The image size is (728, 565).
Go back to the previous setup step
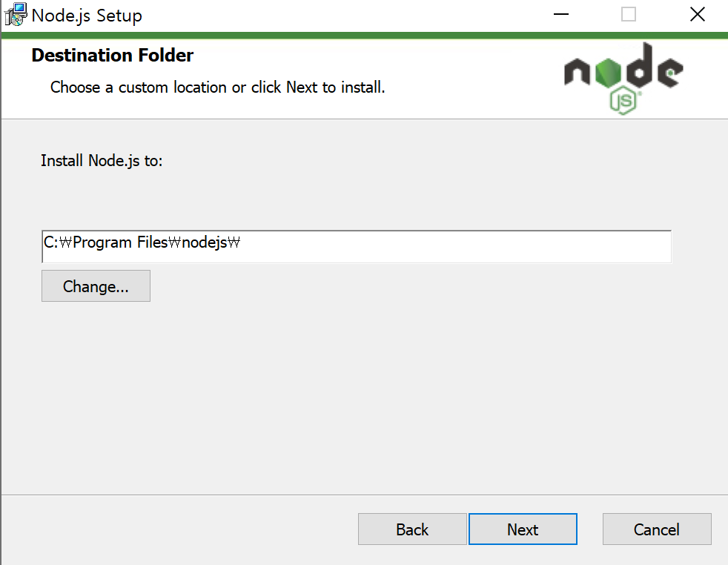click(x=412, y=529)
